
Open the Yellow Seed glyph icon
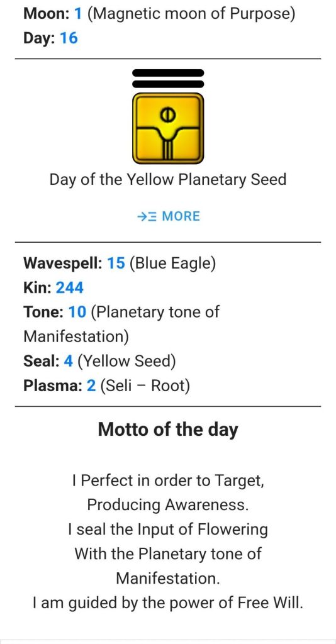tap(168, 128)
